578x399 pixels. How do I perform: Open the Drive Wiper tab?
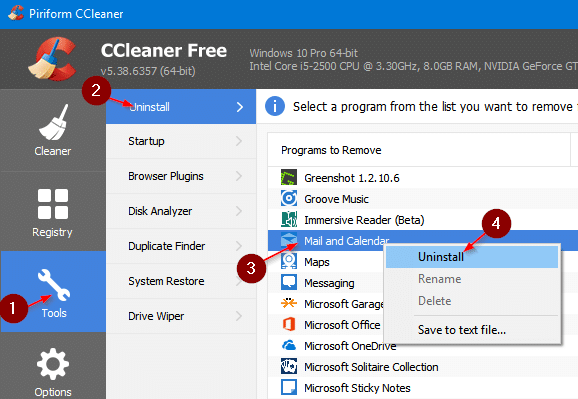[181, 316]
